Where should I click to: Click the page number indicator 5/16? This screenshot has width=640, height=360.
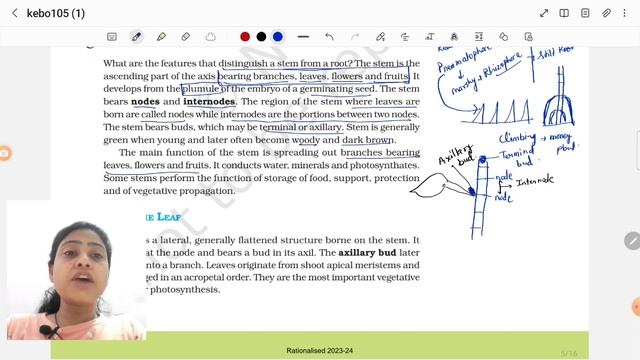pyautogui.click(x=569, y=353)
